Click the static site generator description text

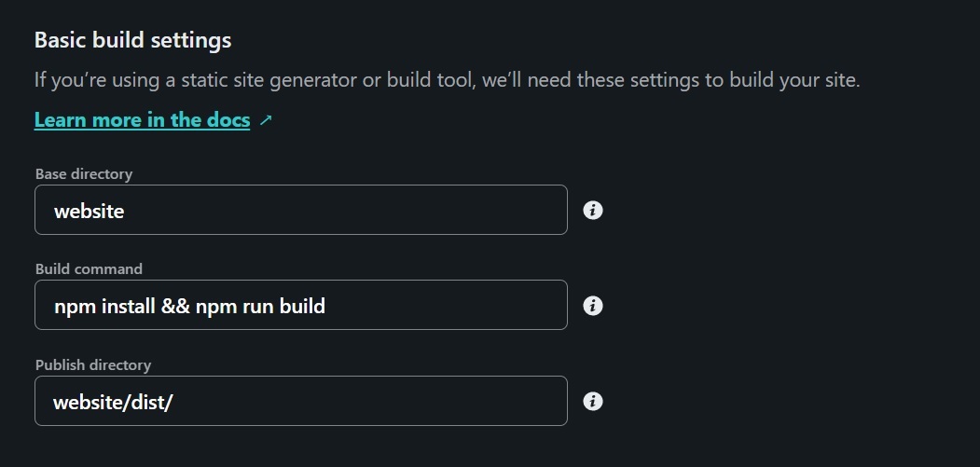[x=447, y=80]
